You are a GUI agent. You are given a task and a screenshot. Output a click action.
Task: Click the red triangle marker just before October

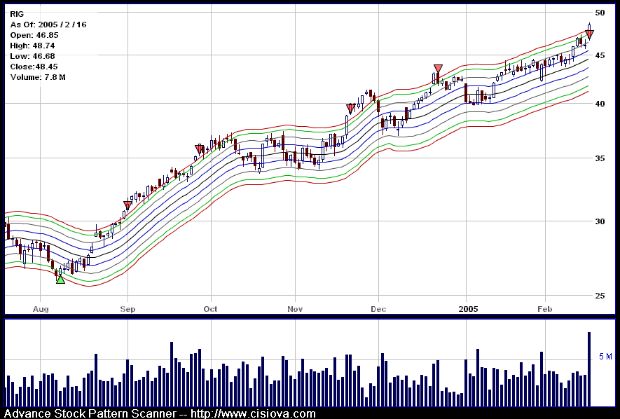click(x=200, y=149)
